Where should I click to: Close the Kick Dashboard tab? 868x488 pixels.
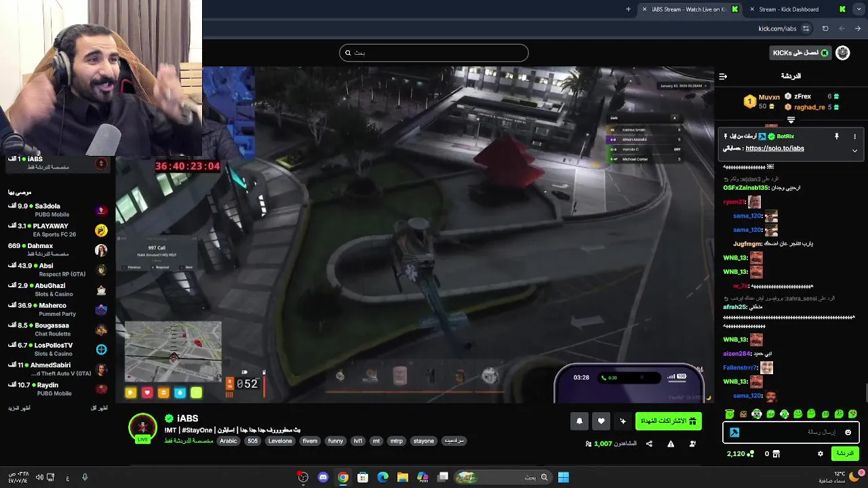pos(751,9)
